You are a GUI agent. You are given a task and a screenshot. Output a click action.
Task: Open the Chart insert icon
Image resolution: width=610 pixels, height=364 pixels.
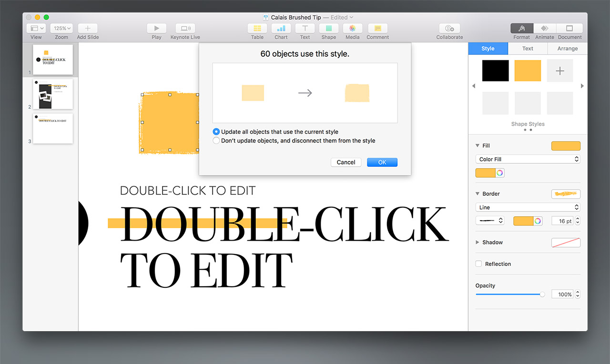[281, 29]
